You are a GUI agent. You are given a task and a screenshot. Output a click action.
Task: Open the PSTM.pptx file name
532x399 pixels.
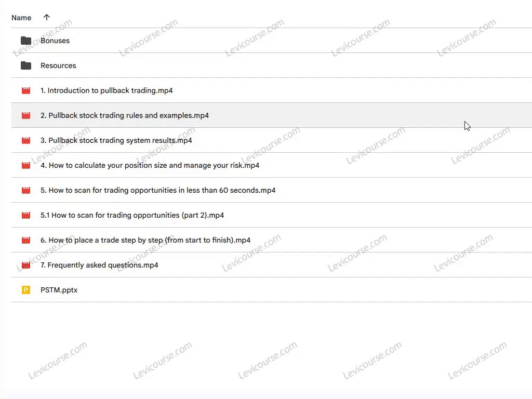pos(59,290)
